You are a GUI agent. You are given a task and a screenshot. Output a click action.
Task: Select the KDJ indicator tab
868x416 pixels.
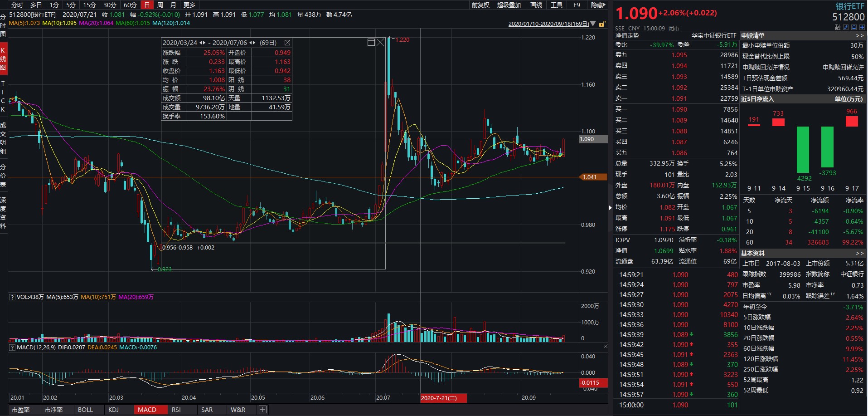click(113, 410)
